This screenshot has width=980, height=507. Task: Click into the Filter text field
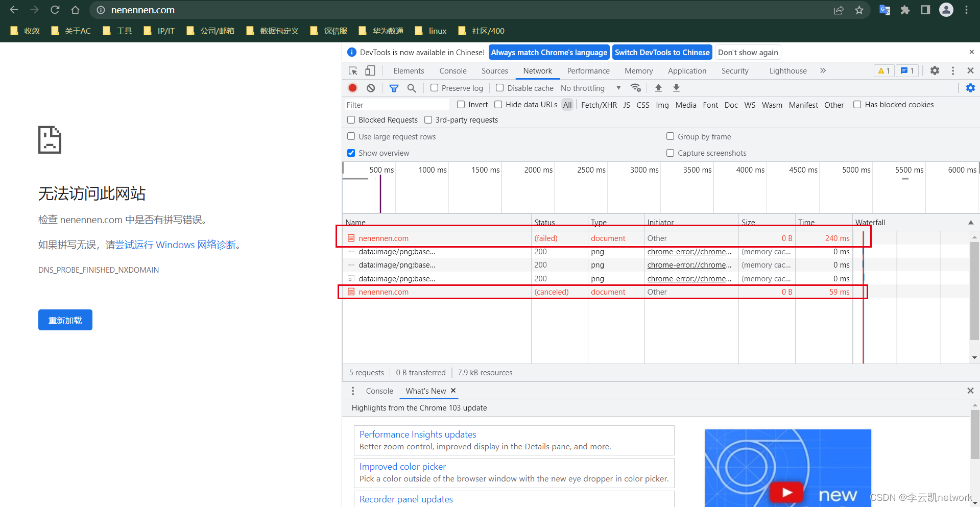click(396, 105)
